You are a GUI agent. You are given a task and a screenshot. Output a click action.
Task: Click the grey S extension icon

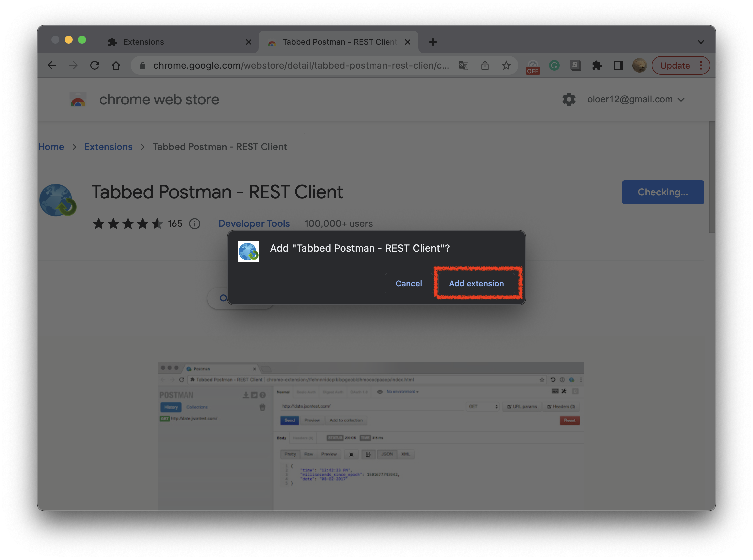click(x=576, y=65)
